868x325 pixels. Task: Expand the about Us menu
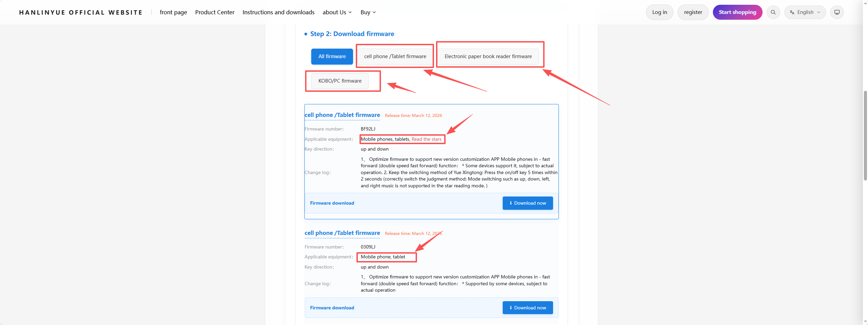tap(337, 12)
